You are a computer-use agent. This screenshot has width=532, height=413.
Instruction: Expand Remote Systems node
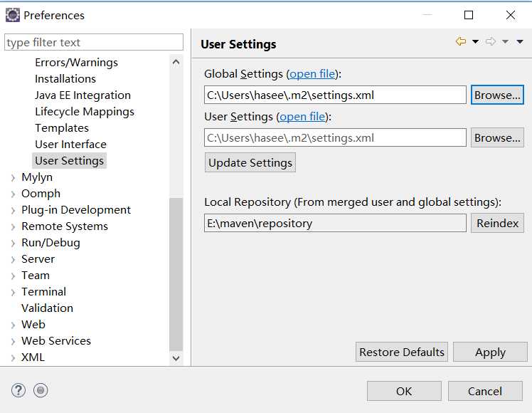(x=13, y=226)
